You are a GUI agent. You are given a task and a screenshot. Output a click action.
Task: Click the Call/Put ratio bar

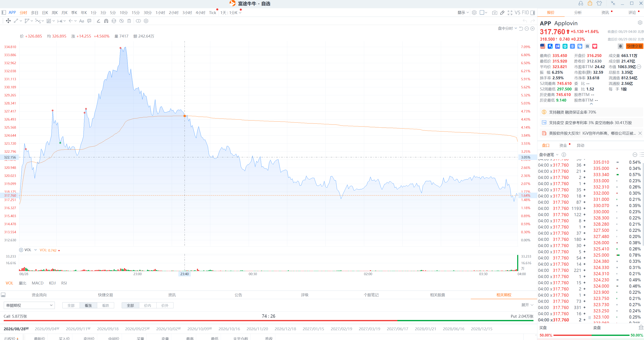(x=268, y=320)
